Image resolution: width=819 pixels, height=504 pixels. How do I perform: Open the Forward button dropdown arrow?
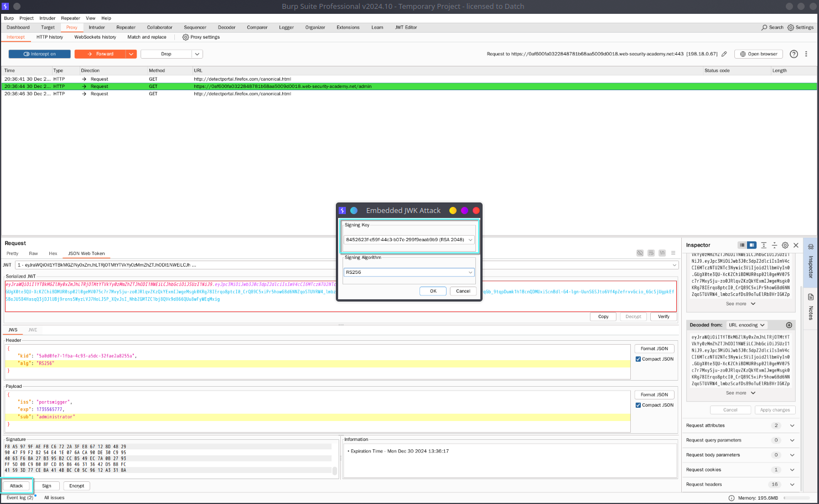click(131, 54)
